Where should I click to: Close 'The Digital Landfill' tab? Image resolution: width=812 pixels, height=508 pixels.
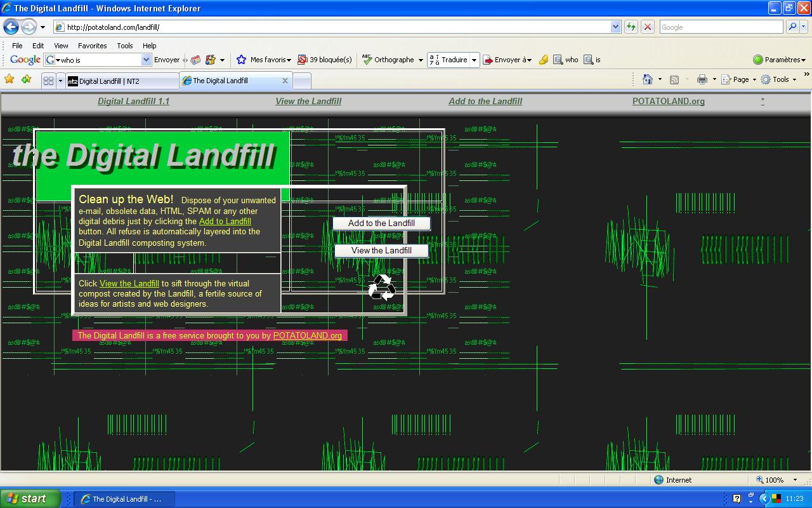tap(285, 81)
